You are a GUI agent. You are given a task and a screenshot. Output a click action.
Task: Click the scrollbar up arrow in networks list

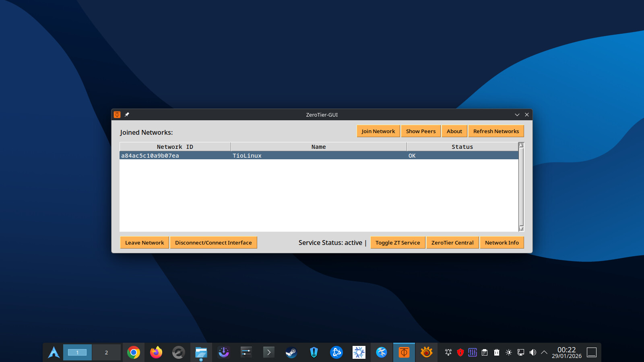point(521,145)
